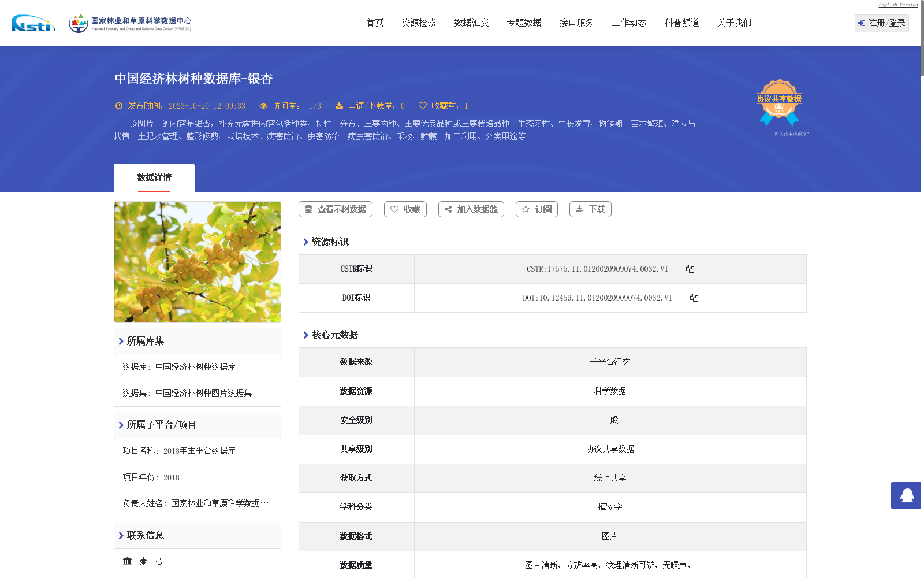Click the 加入数据篮 button
This screenshot has width=924, height=578.
coord(471,209)
